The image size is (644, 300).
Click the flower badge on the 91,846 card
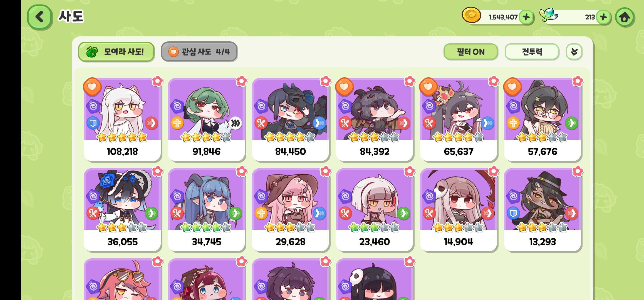point(241,81)
